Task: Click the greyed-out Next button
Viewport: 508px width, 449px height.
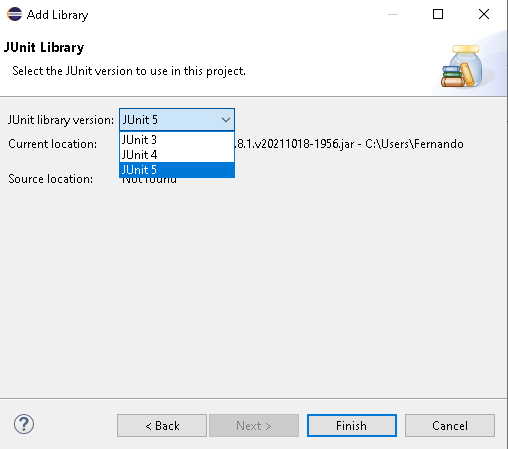Action: tap(254, 426)
